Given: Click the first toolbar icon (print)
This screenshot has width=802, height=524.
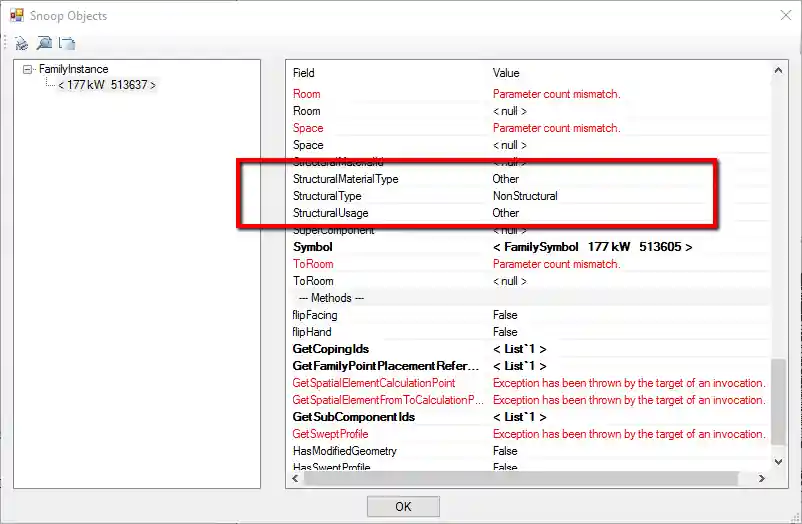Looking at the screenshot, I should click(x=21, y=43).
